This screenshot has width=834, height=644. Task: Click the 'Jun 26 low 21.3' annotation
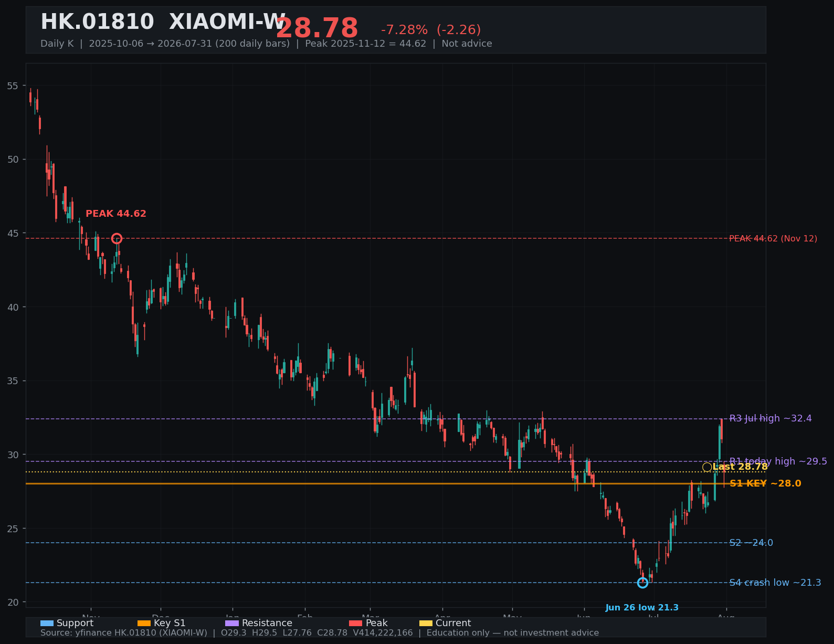(642, 608)
